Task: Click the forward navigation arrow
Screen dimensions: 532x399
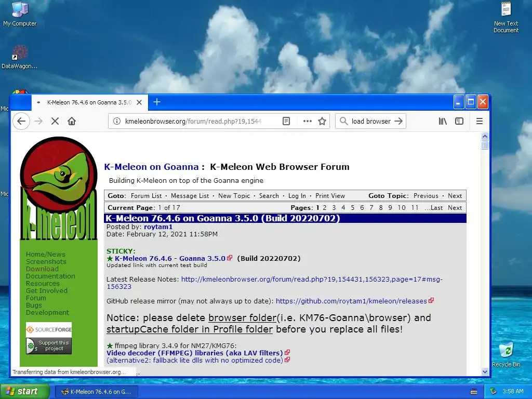Action: coord(38,121)
